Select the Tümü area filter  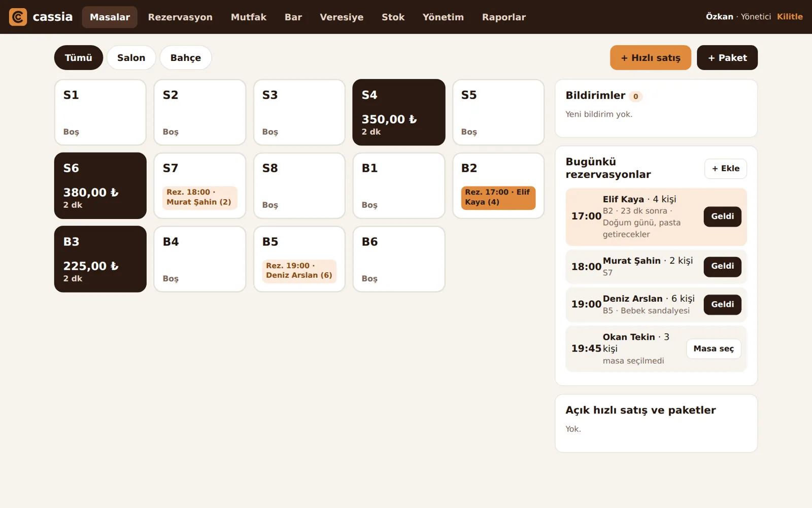coord(79,57)
